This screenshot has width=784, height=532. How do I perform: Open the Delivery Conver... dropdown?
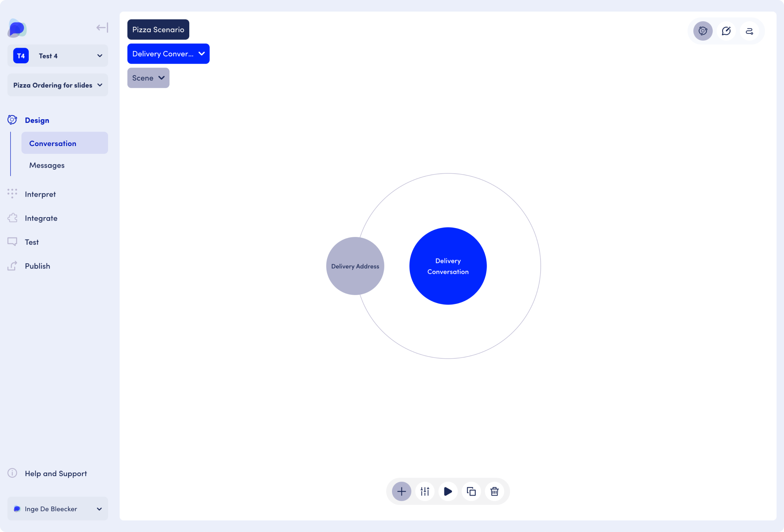[x=168, y=54]
